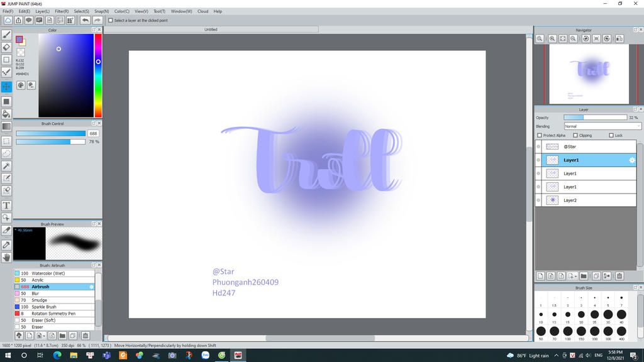
Task: Select Watercolor (Wet) brush
Action: [x=54, y=273]
